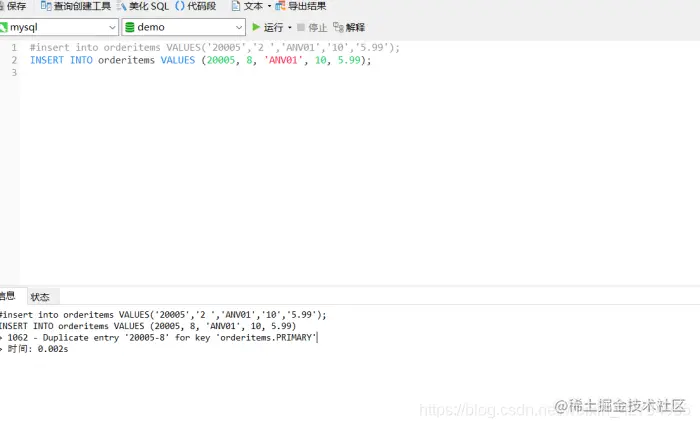This screenshot has width=700, height=428.
Task: Open the query builder tool (查询创建工具)
Action: [x=75, y=6]
